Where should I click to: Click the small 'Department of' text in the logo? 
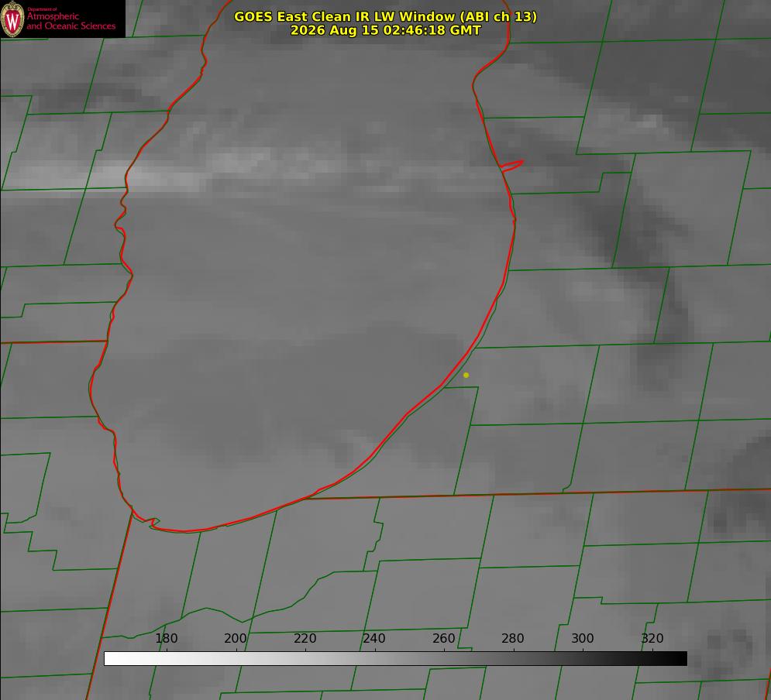42,9
